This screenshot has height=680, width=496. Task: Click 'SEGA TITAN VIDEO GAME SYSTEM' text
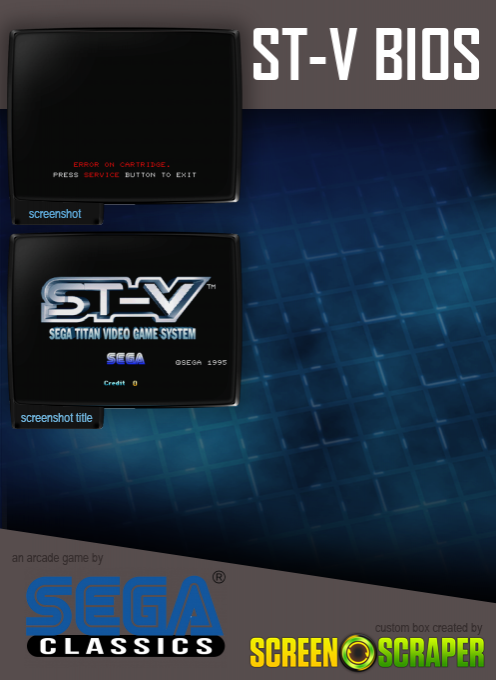click(x=122, y=333)
